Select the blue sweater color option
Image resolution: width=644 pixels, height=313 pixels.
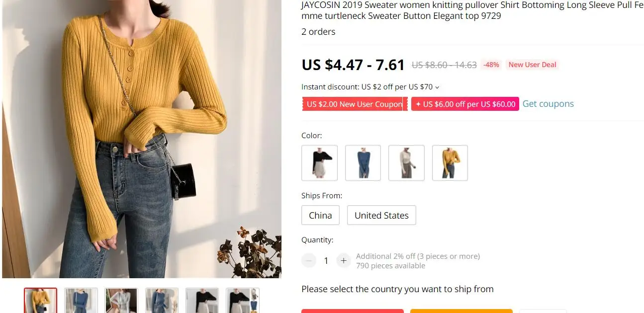point(363,163)
